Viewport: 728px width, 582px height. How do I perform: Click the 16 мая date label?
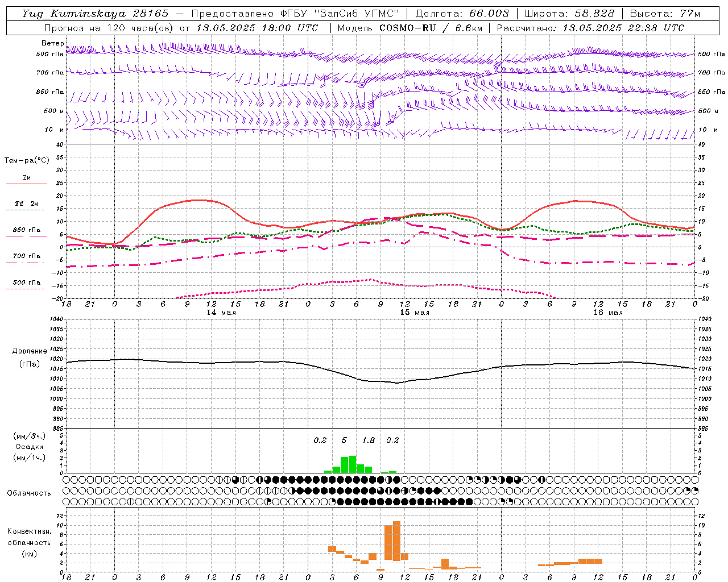[x=608, y=313]
